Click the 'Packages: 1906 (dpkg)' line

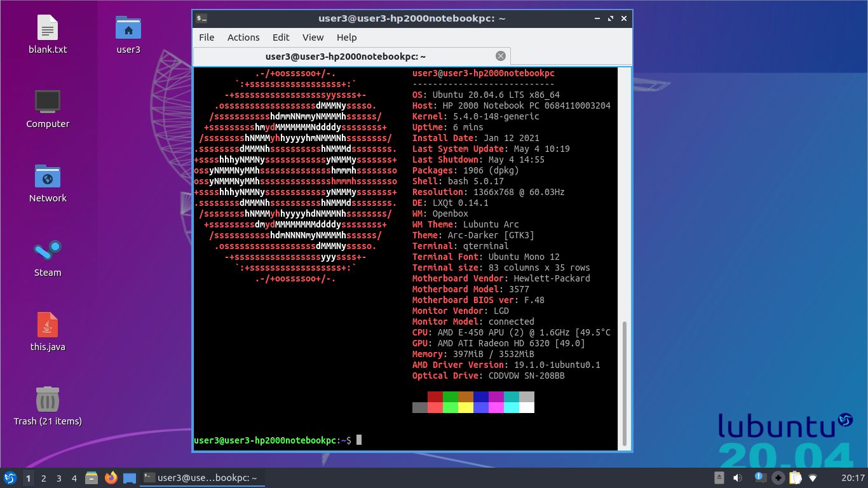[465, 170]
